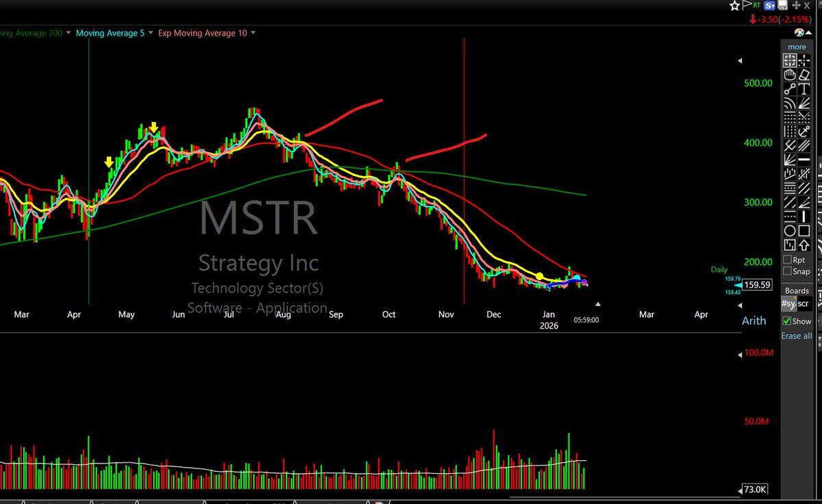Select the pitchfork drawing tool
The image size is (822, 504).
click(790, 145)
